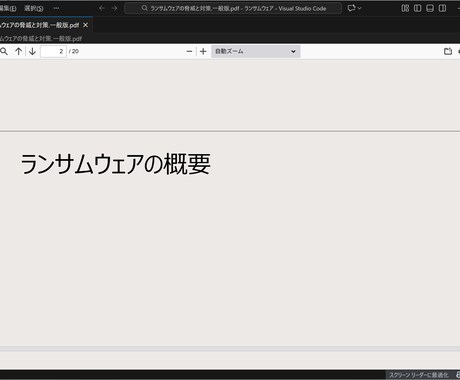Zoom in with the plus button
Image resolution: width=460 pixels, height=380 pixels.
[x=203, y=51]
